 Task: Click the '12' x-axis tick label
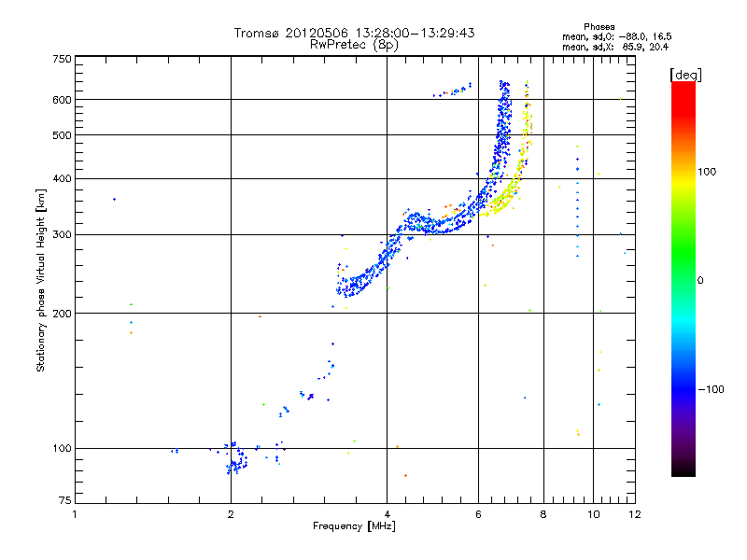635,515
